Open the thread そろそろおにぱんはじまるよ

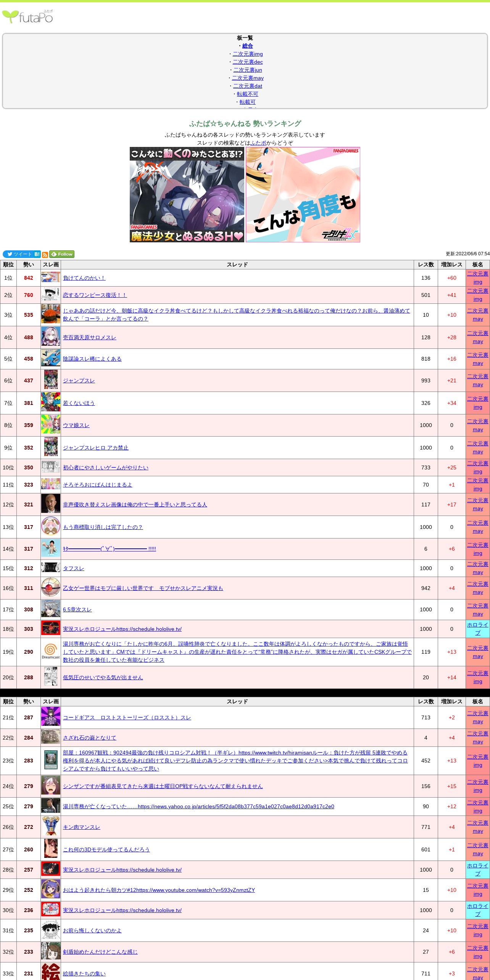97,485
